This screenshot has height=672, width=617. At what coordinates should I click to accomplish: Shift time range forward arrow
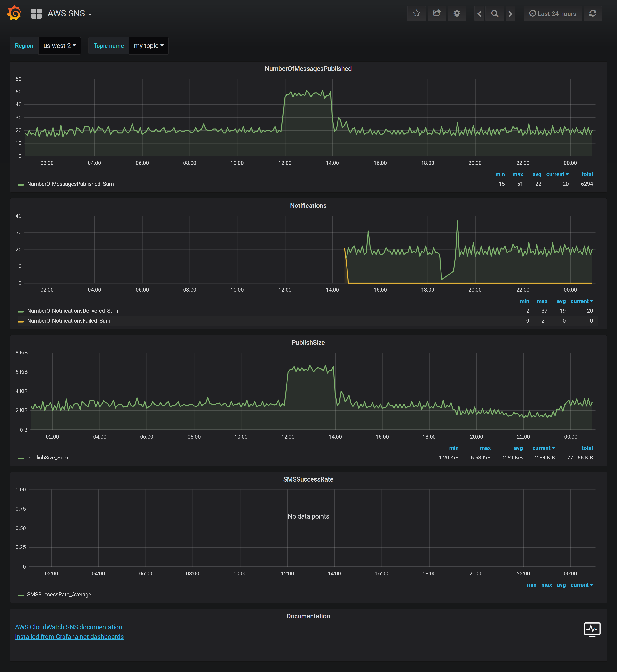(510, 14)
